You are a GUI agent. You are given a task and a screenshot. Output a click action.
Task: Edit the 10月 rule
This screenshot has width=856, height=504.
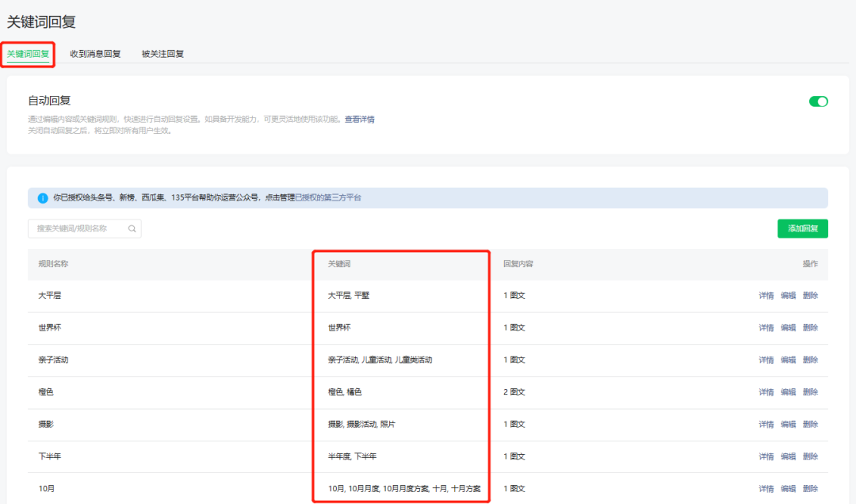pos(788,489)
